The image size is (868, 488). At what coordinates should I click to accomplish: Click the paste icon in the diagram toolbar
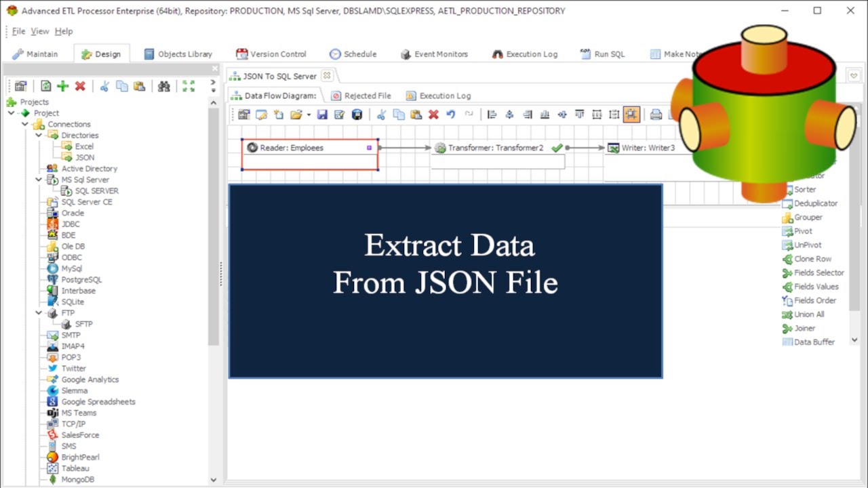[x=416, y=115]
